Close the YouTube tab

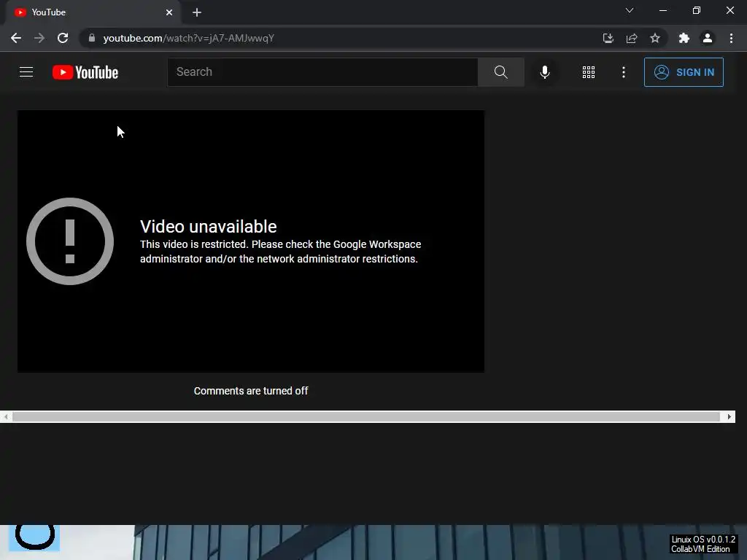pyautogui.click(x=169, y=12)
